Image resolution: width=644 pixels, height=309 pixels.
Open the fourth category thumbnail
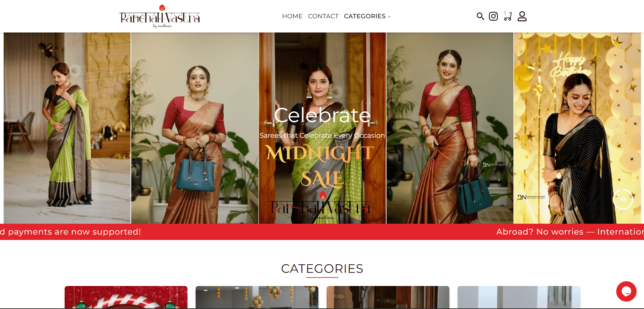click(x=519, y=297)
